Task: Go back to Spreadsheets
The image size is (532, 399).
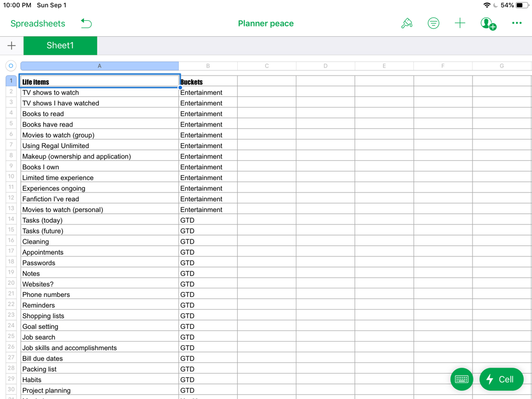Action: tap(38, 23)
